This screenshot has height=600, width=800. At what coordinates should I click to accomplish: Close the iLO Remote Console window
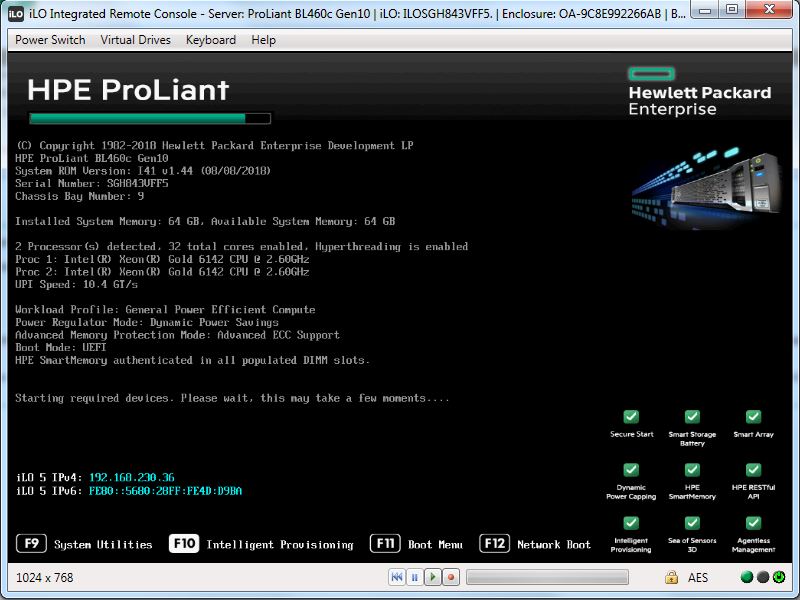pos(769,10)
